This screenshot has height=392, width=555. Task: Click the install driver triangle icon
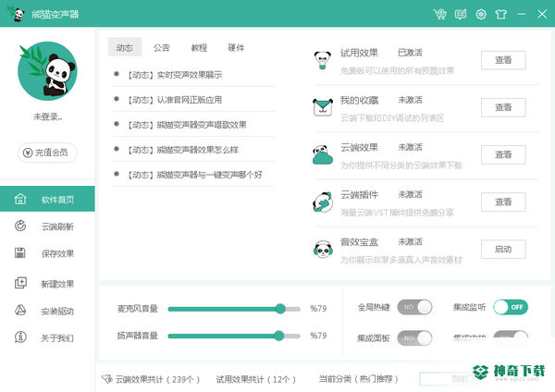coord(20,310)
